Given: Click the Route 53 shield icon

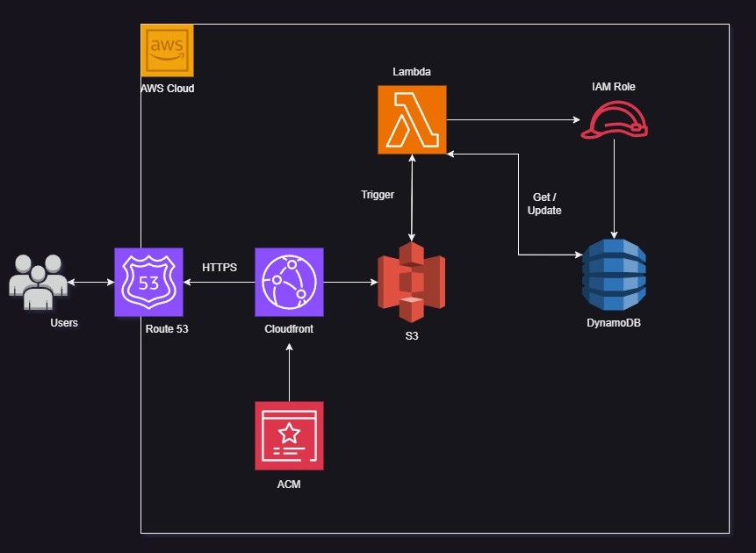Looking at the screenshot, I should pos(148,282).
